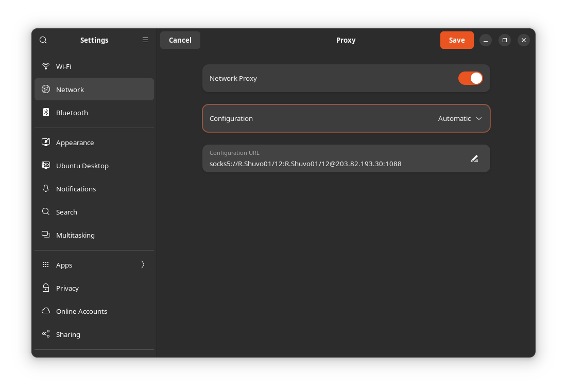
Task: Click the Configuration row's disclosure arrow
Action: tap(479, 118)
